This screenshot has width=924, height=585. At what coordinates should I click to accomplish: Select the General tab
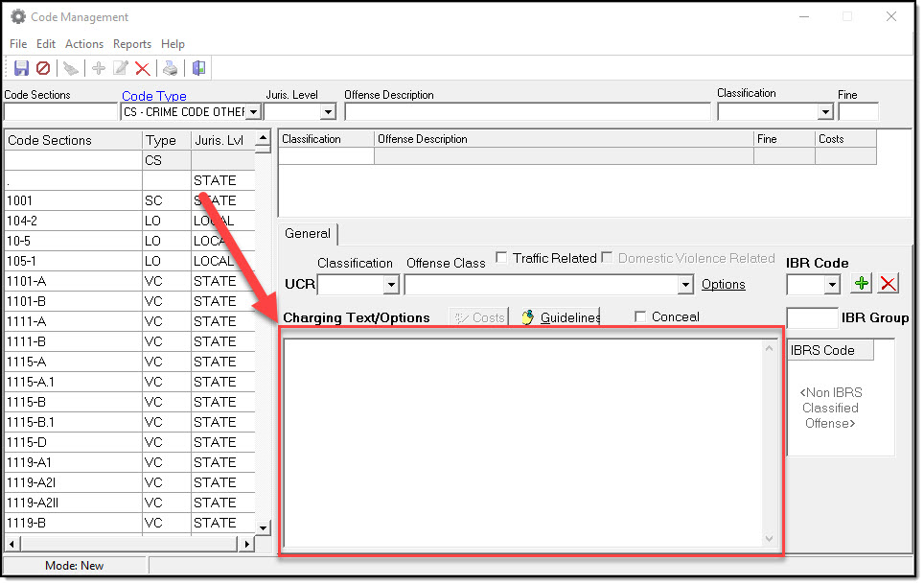coord(308,234)
